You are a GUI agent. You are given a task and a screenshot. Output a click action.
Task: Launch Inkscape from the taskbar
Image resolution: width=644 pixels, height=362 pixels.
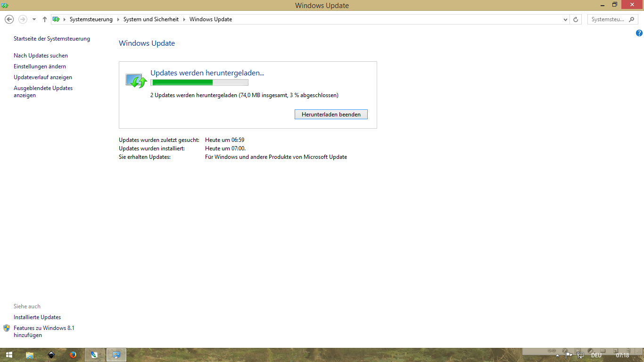[x=51, y=355]
